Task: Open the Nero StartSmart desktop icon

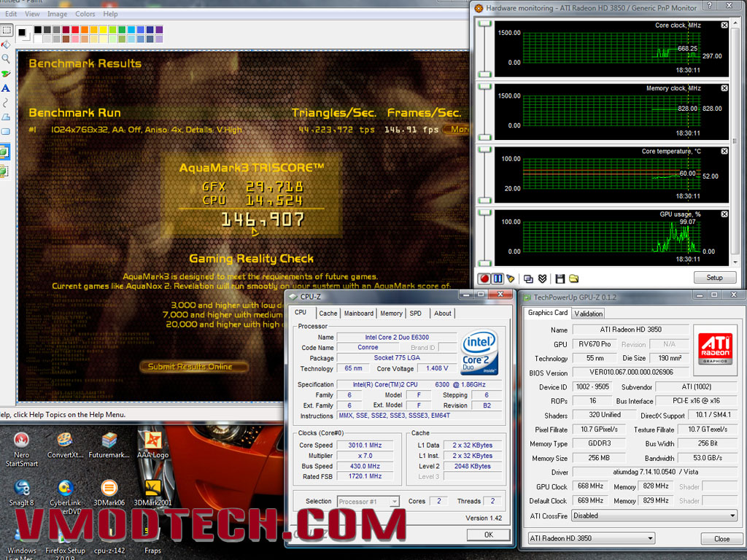Action: point(21,449)
